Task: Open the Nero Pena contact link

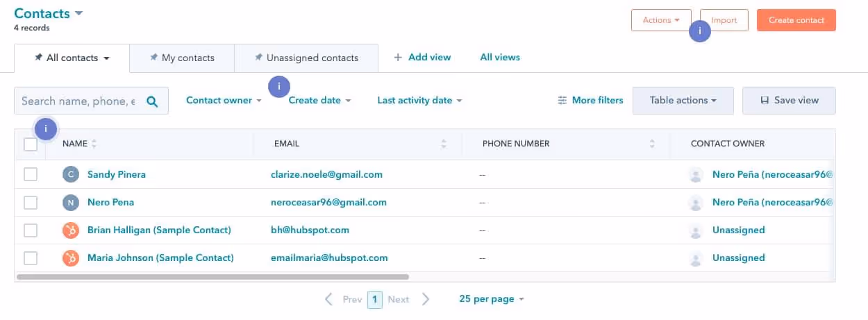Action: [111, 202]
